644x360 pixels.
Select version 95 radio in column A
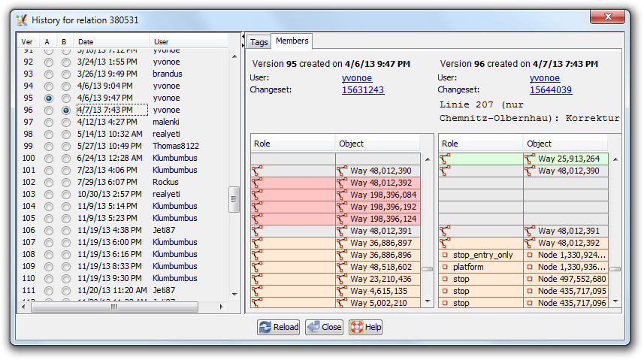click(x=48, y=98)
